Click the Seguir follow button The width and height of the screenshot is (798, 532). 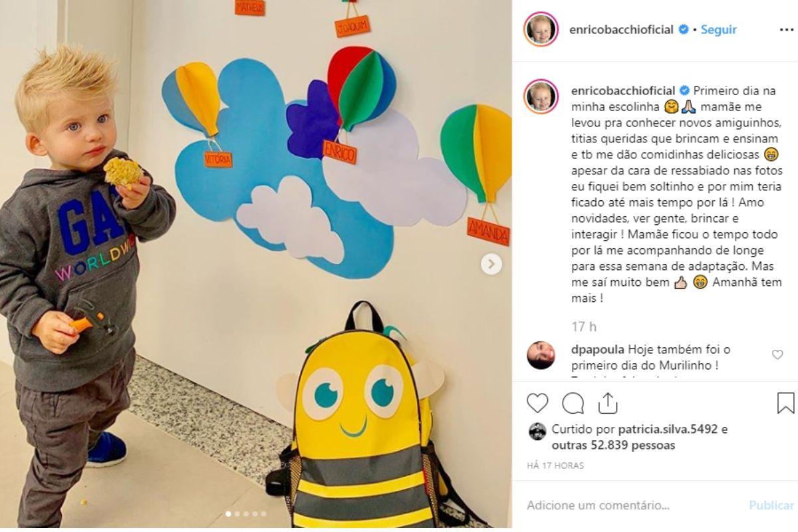point(718,30)
